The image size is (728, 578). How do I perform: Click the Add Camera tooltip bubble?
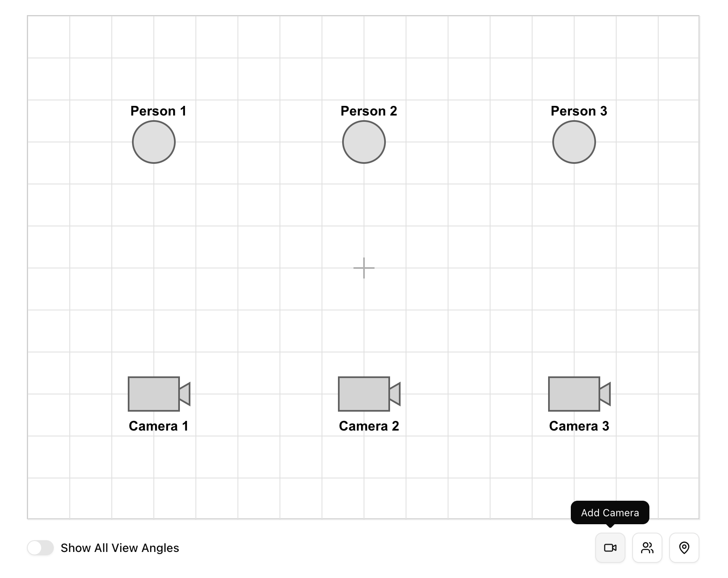point(610,512)
